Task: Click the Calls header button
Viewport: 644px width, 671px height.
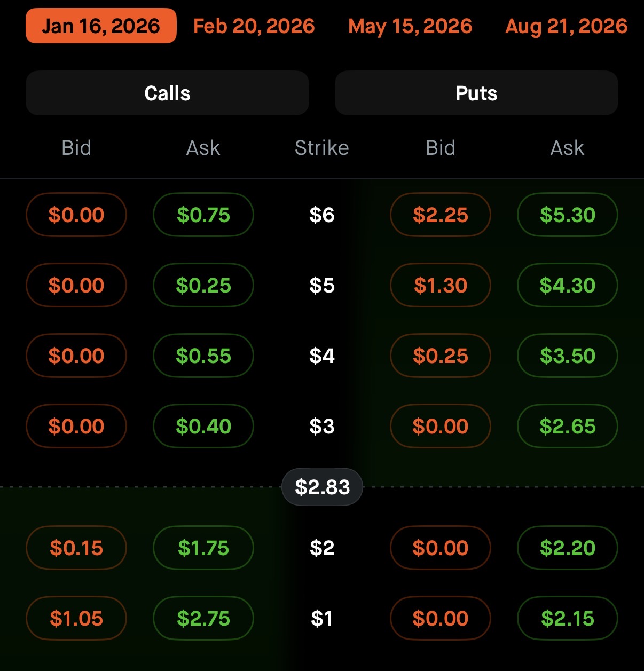Action: (167, 93)
